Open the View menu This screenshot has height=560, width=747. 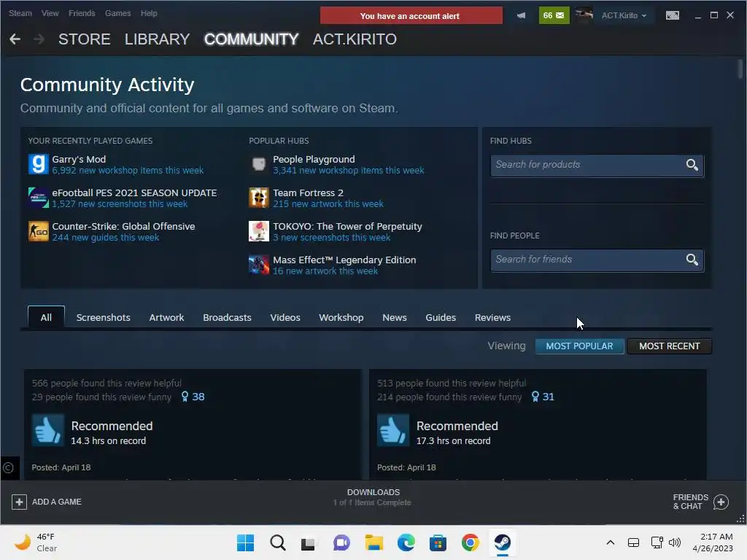click(50, 13)
